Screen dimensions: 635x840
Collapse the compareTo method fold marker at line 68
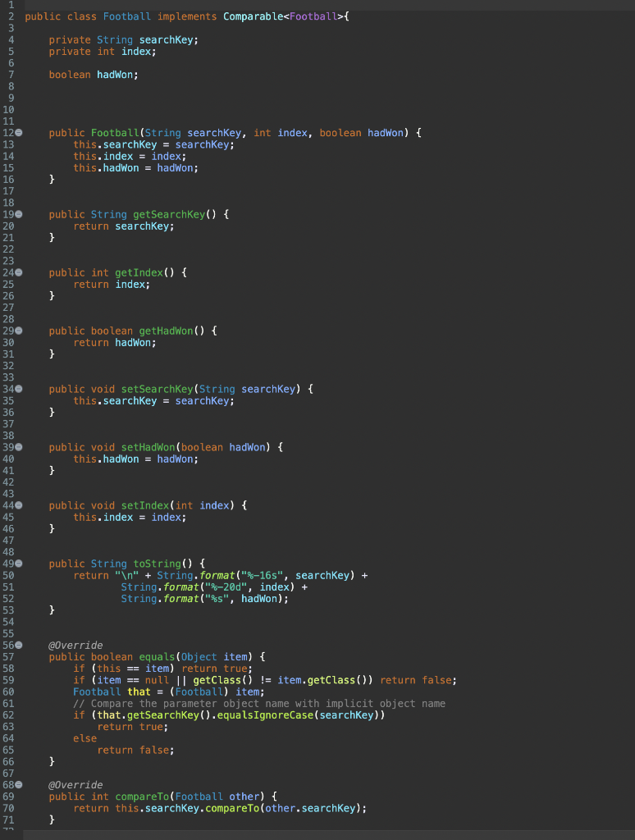coord(19,785)
